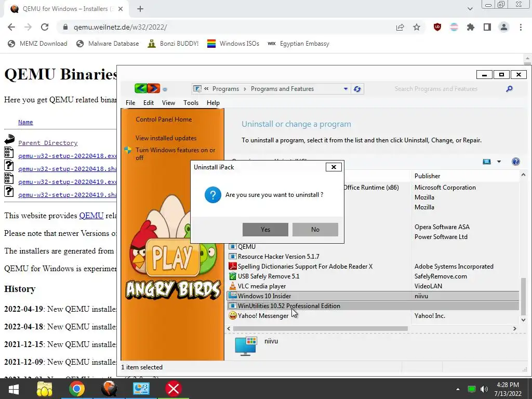
Task: Select WinUtilities 10.52 Professional Edition
Action: click(x=373, y=305)
